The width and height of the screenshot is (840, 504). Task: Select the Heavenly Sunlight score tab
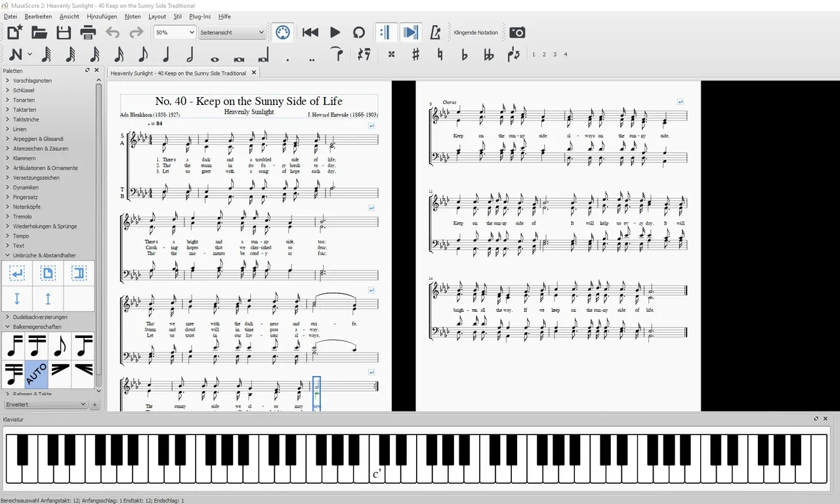pyautogui.click(x=178, y=73)
